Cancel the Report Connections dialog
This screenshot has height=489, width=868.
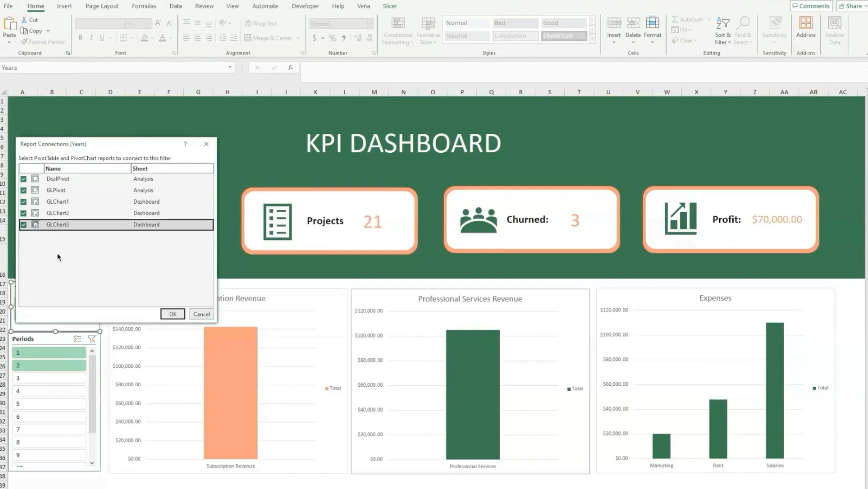click(201, 314)
